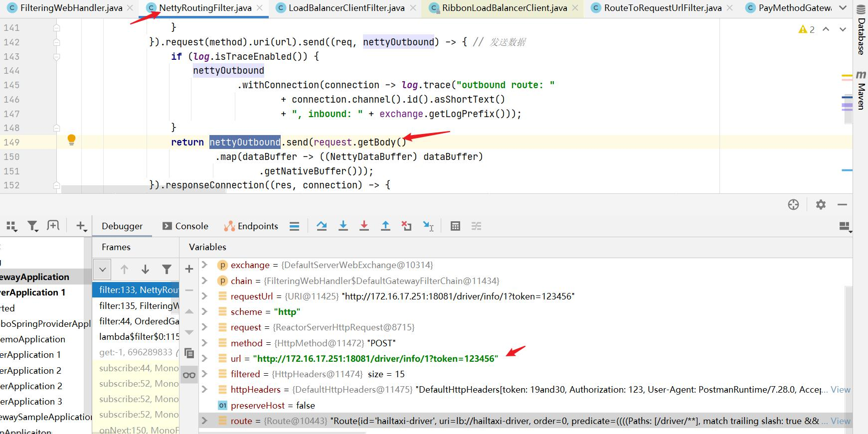Click Step Into blue arrow icon
This screenshot has width=868, height=434.
pos(343,226)
